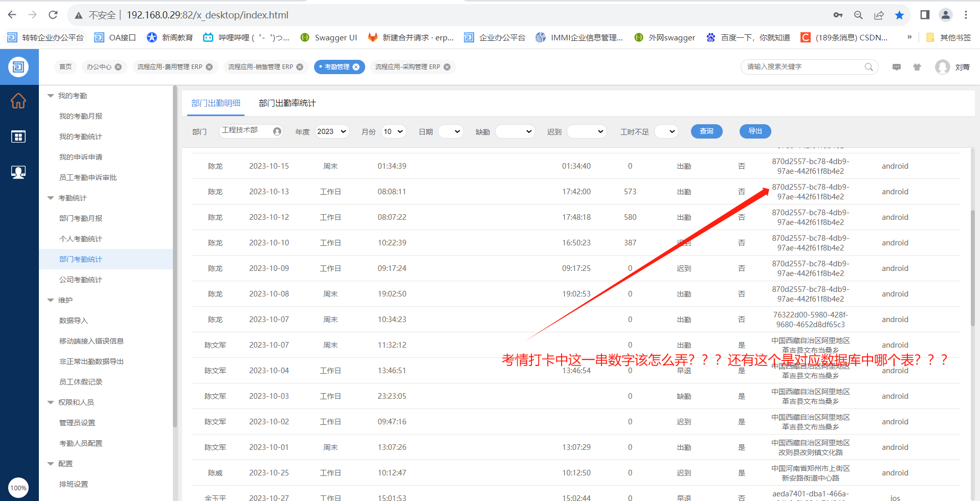Image resolution: width=980 pixels, height=501 pixels.
Task: Select 部门考勤月报 in the sidebar
Action: tap(81, 218)
